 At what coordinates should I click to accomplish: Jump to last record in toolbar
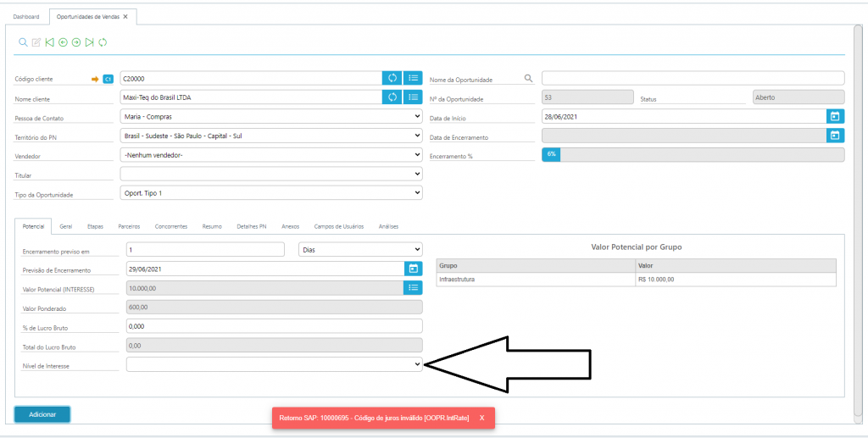(x=90, y=42)
